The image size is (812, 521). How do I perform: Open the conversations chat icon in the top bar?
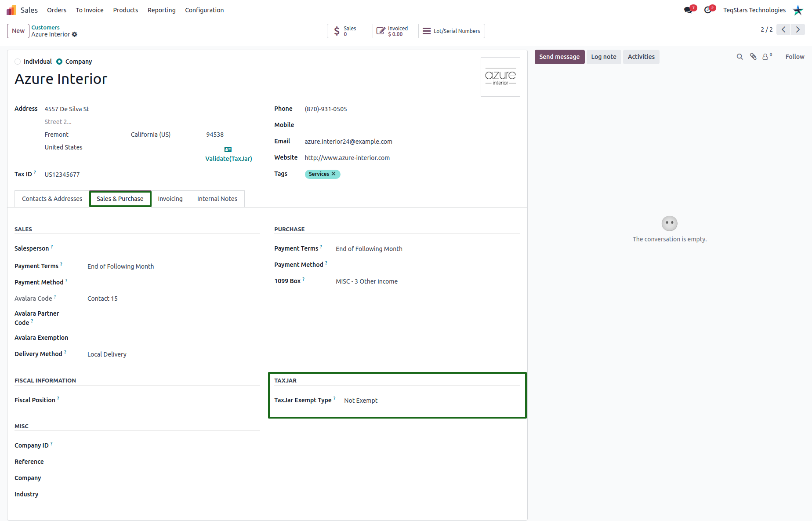[x=689, y=10]
